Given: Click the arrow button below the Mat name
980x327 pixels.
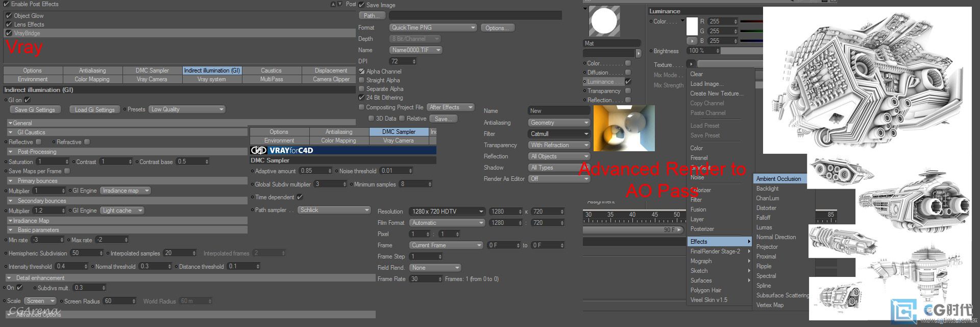Looking at the screenshot, I should [x=638, y=53].
